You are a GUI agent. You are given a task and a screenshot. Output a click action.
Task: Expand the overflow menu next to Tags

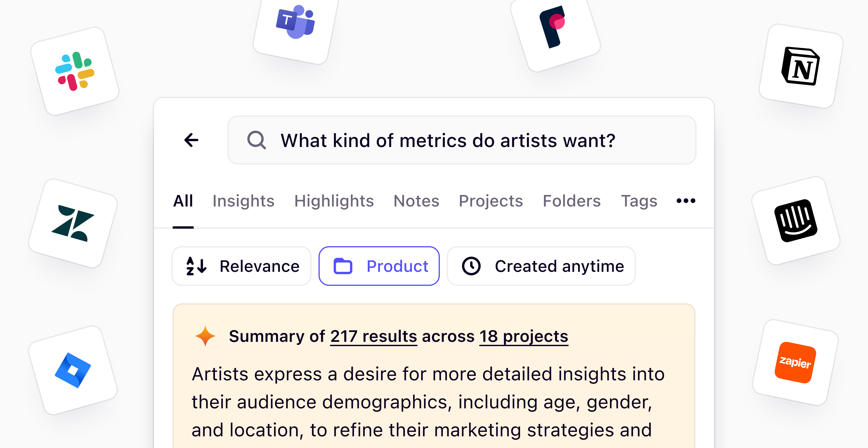[x=686, y=201]
